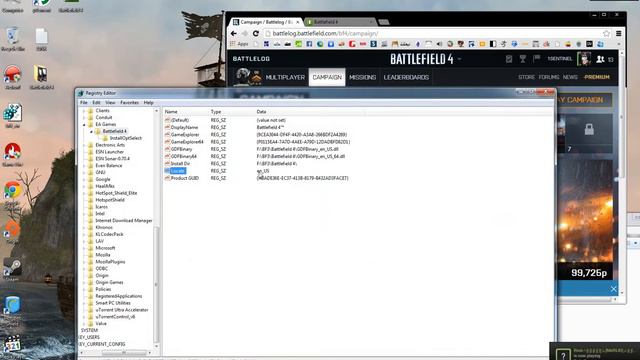Screen dimensions: 640x360
Task: Collapse the Battlefield 4 registry key
Action: pos(91,131)
